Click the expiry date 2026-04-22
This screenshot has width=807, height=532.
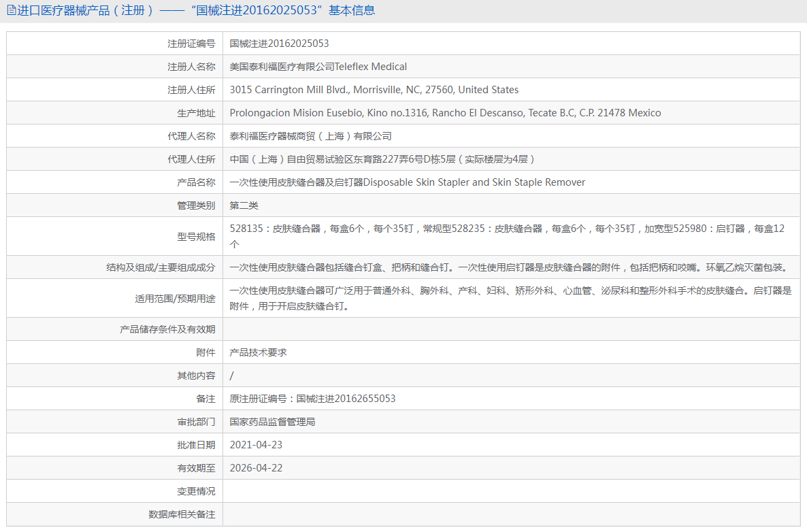pos(256,469)
